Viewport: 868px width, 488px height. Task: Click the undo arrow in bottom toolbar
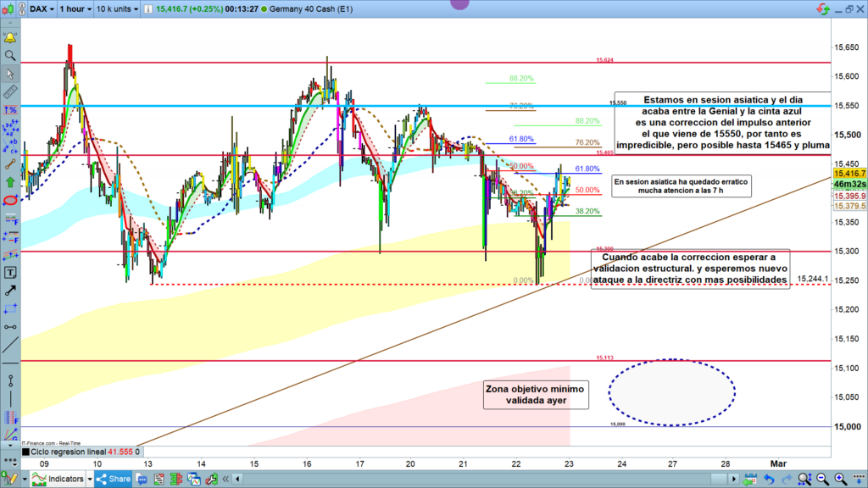[x=770, y=479]
